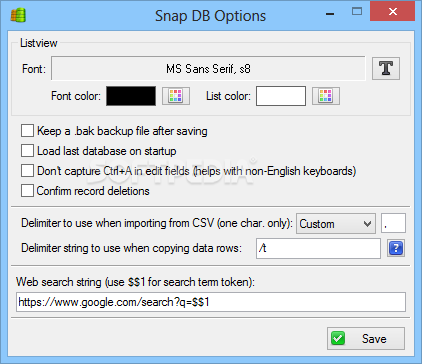Click the 'Delimiter to use when importing from CSV' label
The width and height of the screenshot is (422, 364).
click(x=157, y=223)
